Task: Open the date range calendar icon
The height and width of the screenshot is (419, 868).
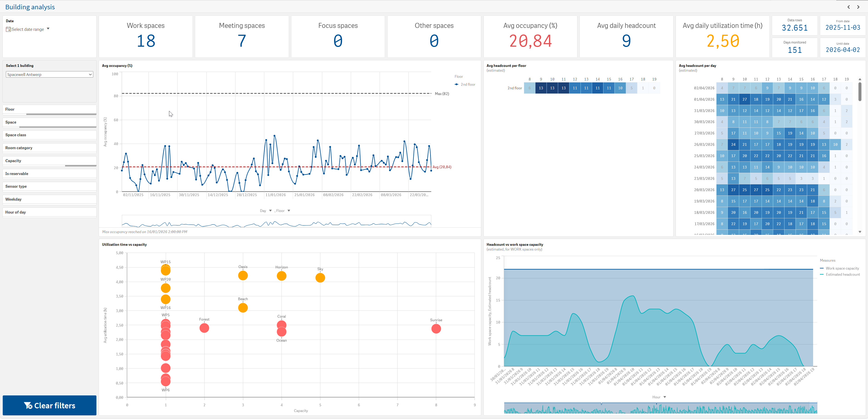Action: click(x=8, y=29)
